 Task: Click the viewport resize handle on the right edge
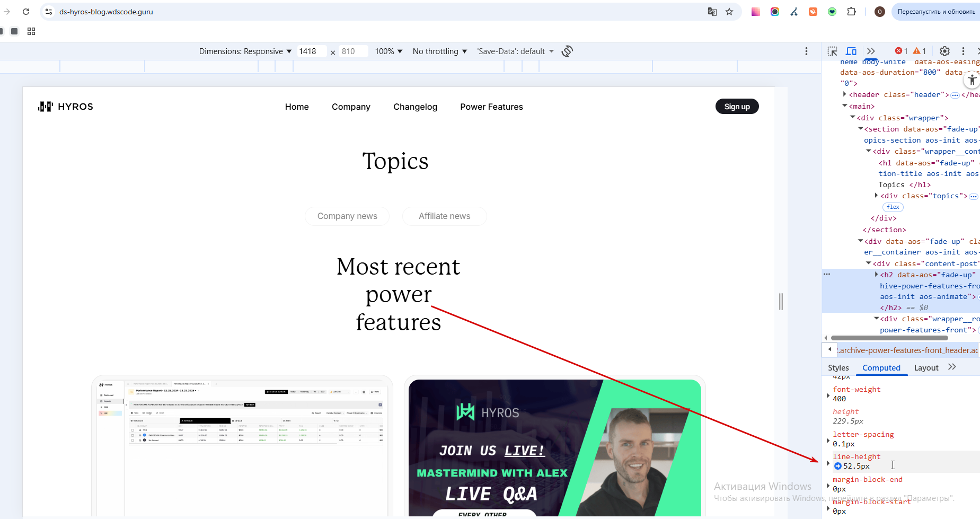tap(781, 301)
